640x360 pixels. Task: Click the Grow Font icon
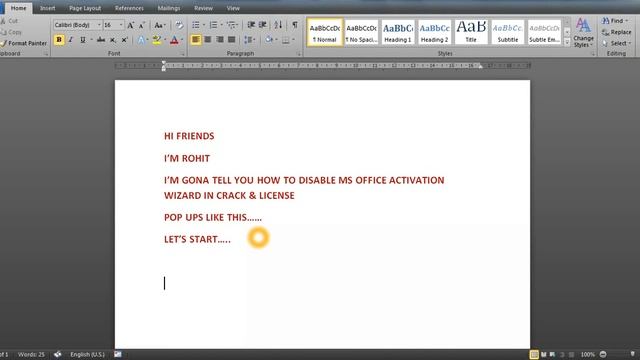coord(131,25)
